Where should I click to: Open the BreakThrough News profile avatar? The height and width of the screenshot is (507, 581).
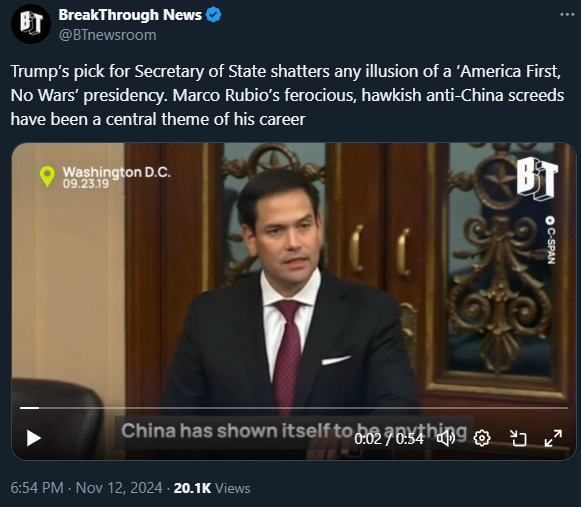[x=30, y=24]
